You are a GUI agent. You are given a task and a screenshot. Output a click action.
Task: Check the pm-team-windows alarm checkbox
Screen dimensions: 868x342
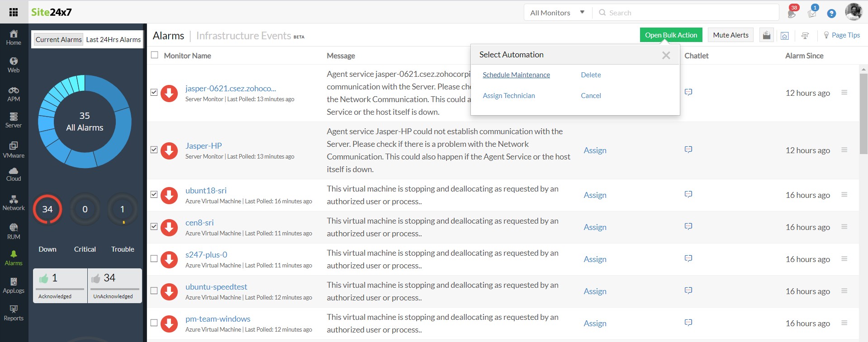[154, 323]
